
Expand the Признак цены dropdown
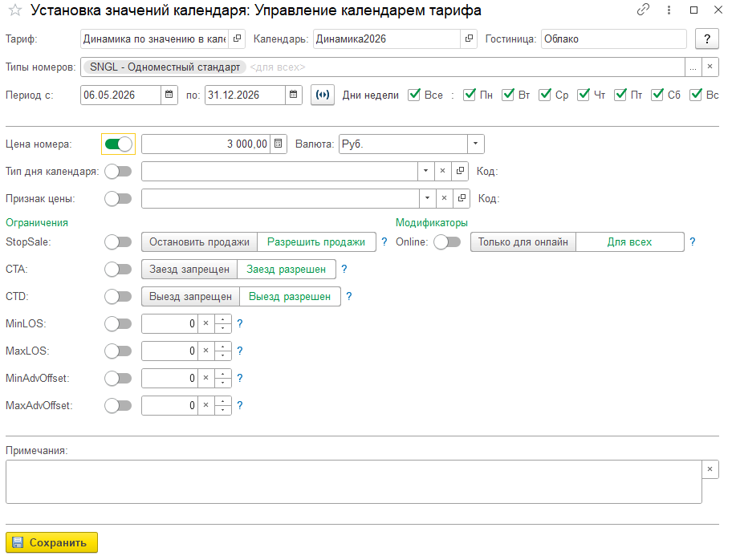click(x=427, y=198)
